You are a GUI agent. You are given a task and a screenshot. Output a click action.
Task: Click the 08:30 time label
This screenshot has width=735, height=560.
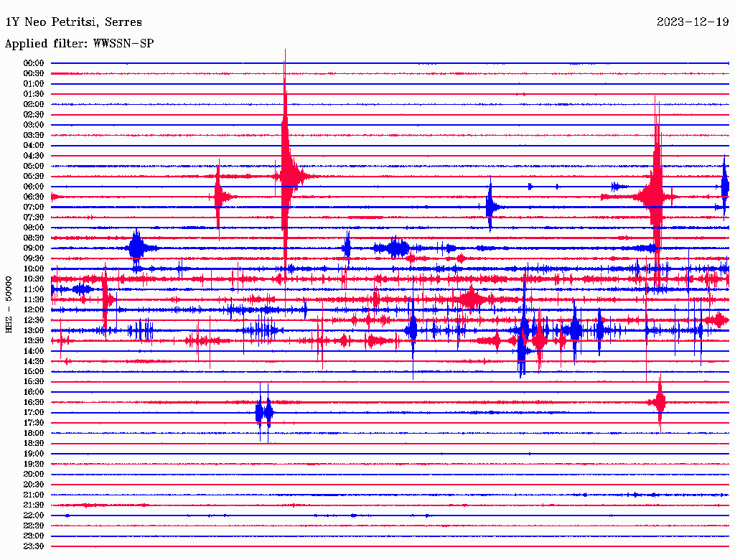click(x=34, y=238)
